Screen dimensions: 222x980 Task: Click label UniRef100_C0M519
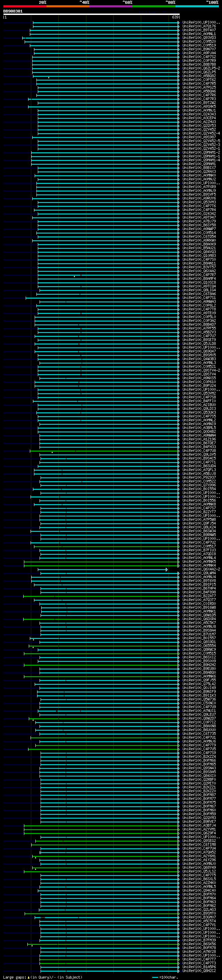click(199, 45)
